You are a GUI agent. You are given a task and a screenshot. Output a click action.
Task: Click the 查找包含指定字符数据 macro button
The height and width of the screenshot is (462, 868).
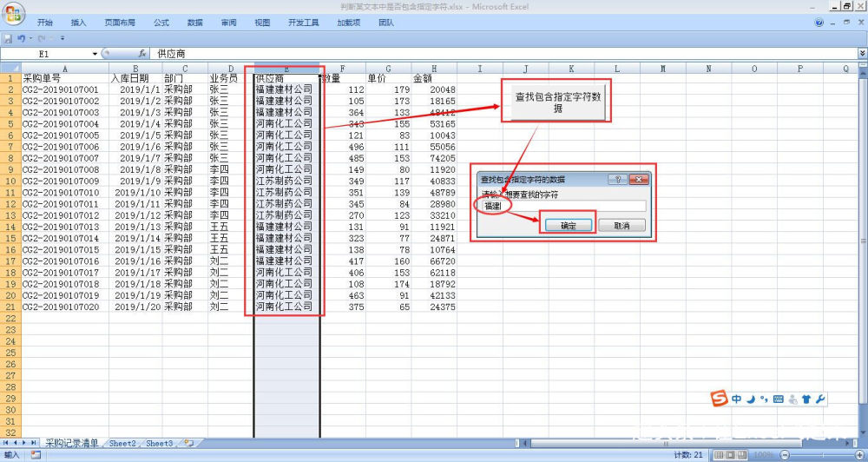tap(557, 102)
